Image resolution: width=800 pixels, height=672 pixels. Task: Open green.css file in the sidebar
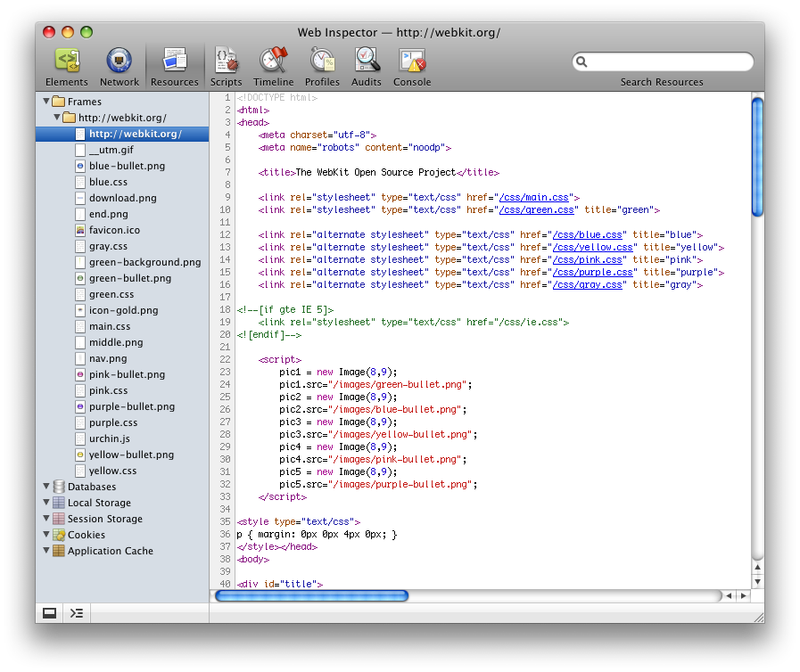pos(122,294)
